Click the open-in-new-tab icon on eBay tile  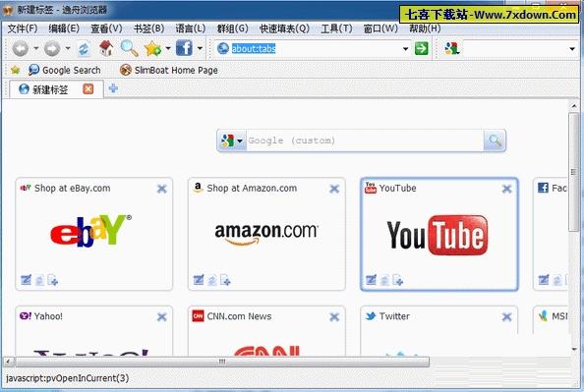click(x=52, y=280)
